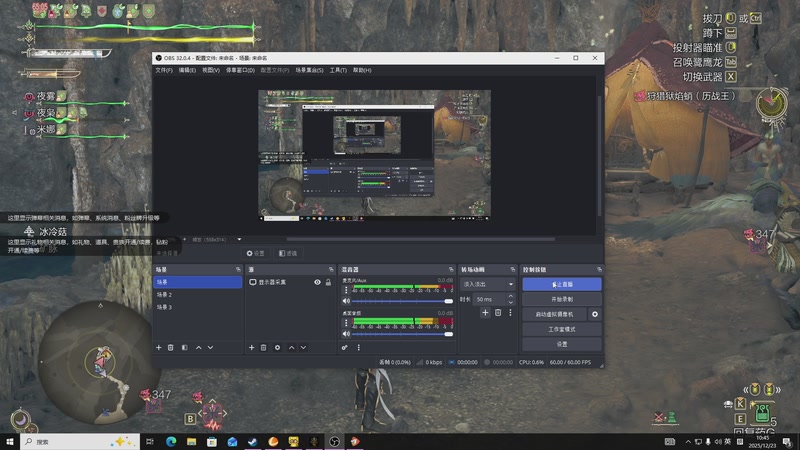This screenshot has width=800, height=450.
Task: Pop out the Sources dock with the float icon
Action: point(331,269)
